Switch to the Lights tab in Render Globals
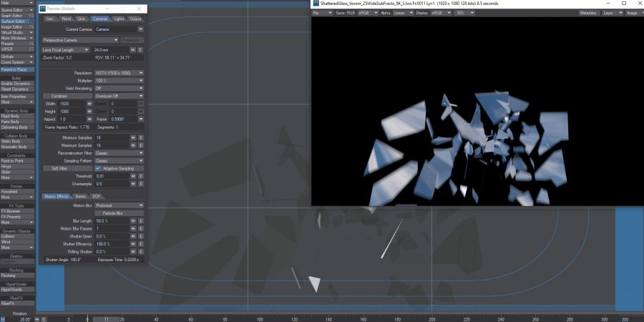 click(x=119, y=19)
